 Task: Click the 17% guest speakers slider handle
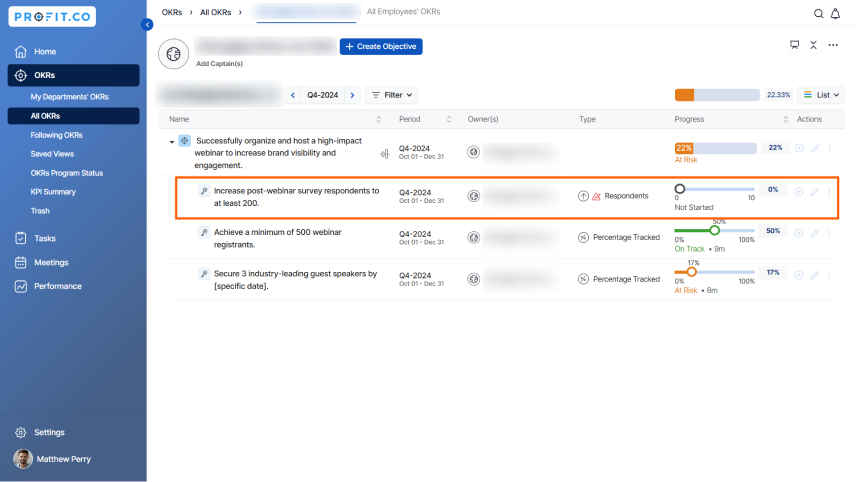(692, 272)
